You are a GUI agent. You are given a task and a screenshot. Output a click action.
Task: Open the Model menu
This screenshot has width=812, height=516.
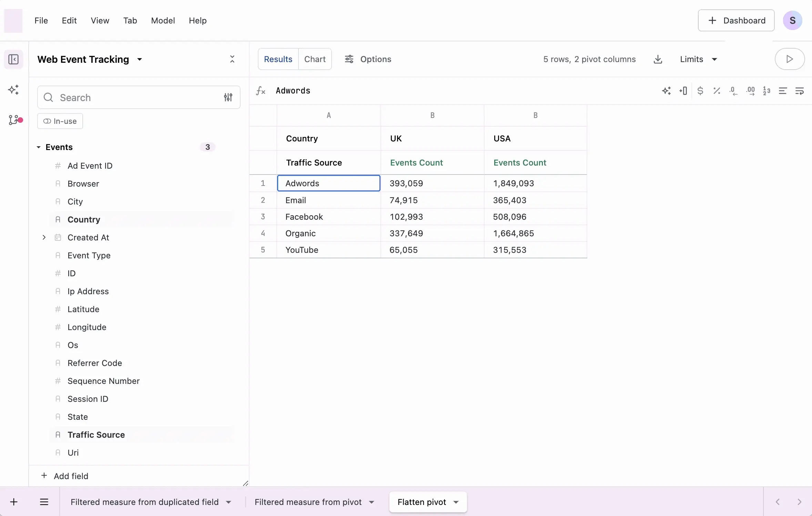pyautogui.click(x=163, y=21)
